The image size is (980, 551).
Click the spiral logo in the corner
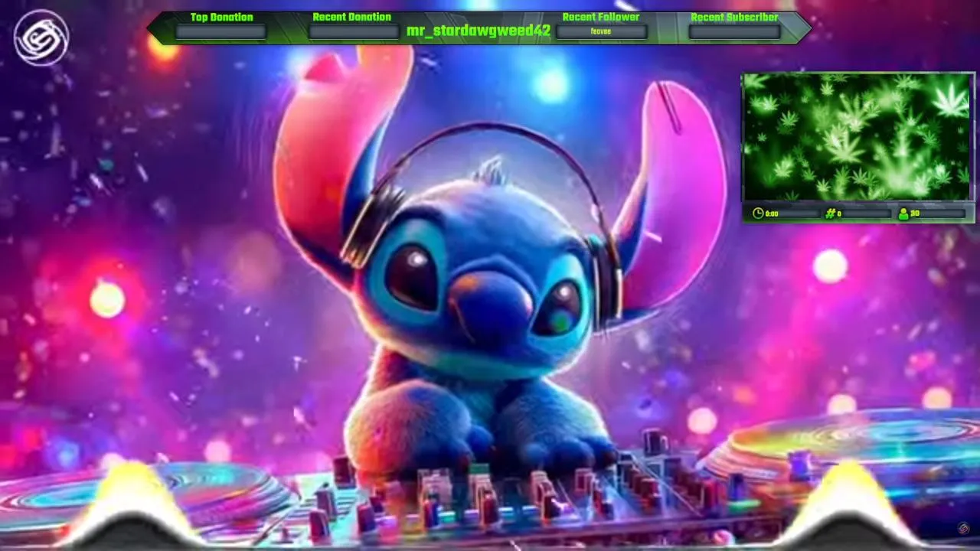(41, 37)
